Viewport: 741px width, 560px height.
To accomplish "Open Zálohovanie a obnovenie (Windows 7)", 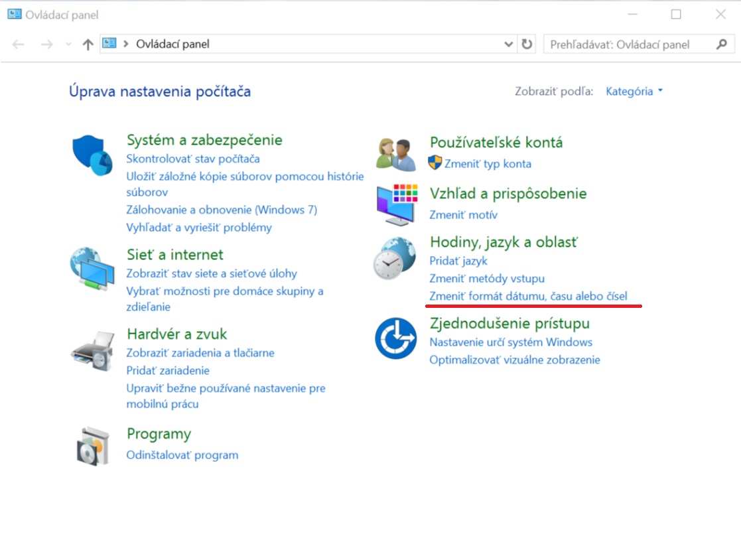I will [222, 210].
